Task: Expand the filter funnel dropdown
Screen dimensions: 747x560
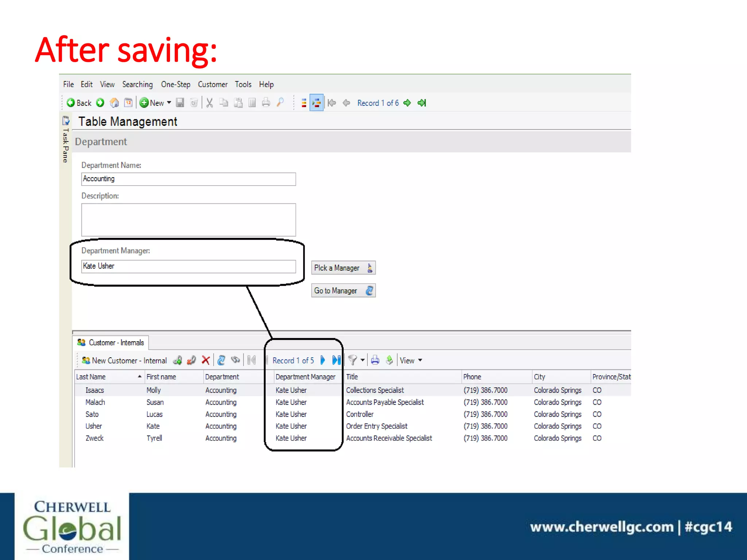Action: click(x=363, y=360)
